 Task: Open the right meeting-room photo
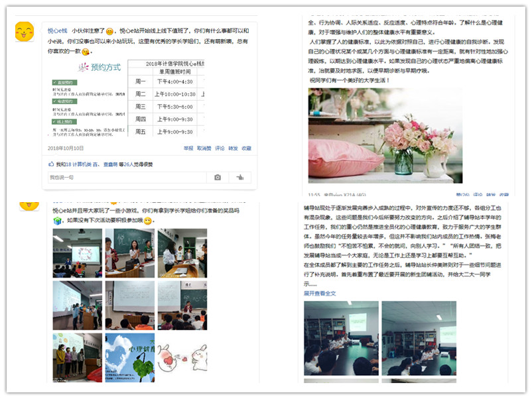pyautogui.click(x=419, y=338)
